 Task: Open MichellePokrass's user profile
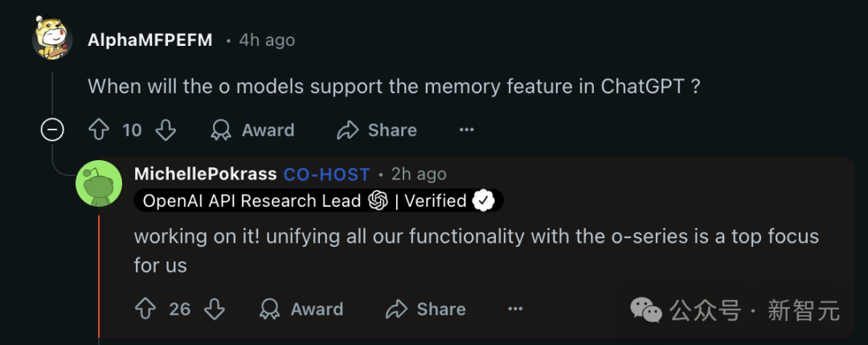coord(205,175)
